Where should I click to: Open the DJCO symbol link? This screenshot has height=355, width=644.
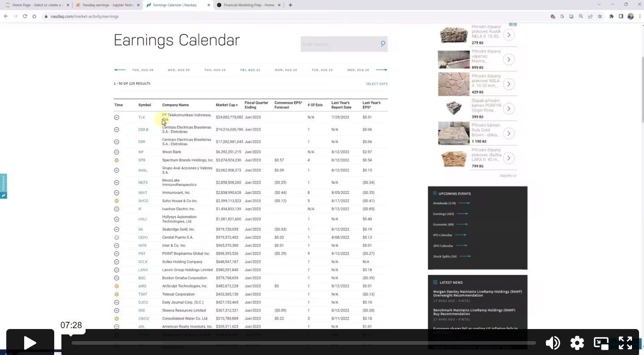tap(143, 302)
